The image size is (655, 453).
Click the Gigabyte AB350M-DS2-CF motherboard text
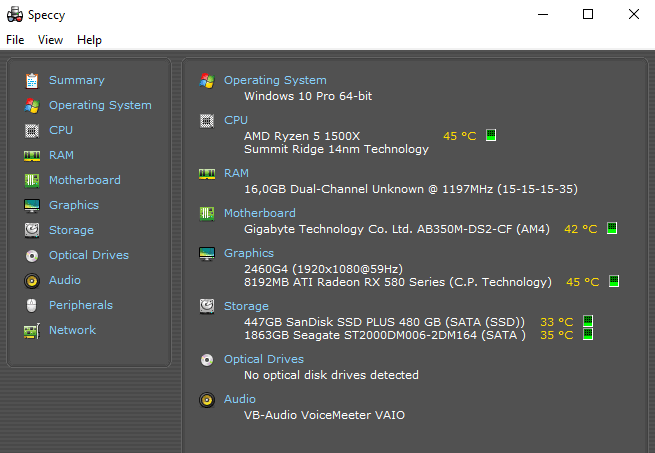397,229
